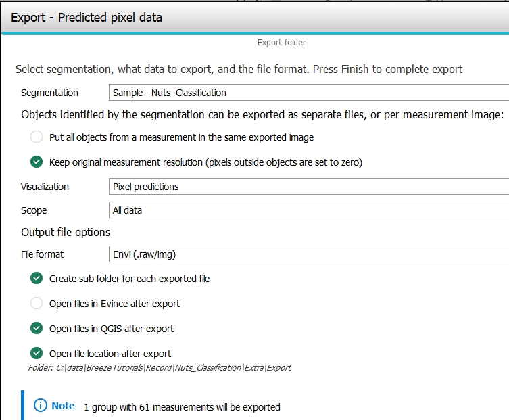Screen dimensions: 509x420
Task: Click the 'Export - Predicted pixel data' title bar
Action: tap(87, 18)
